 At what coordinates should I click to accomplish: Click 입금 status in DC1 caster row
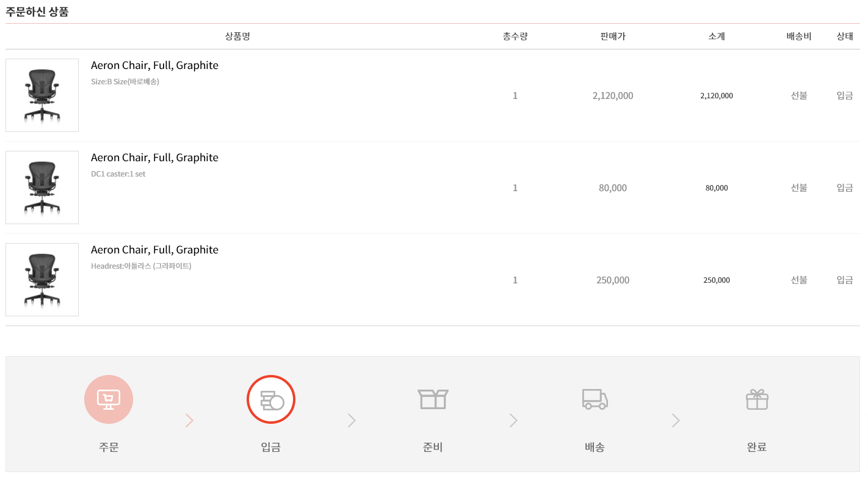click(x=845, y=188)
